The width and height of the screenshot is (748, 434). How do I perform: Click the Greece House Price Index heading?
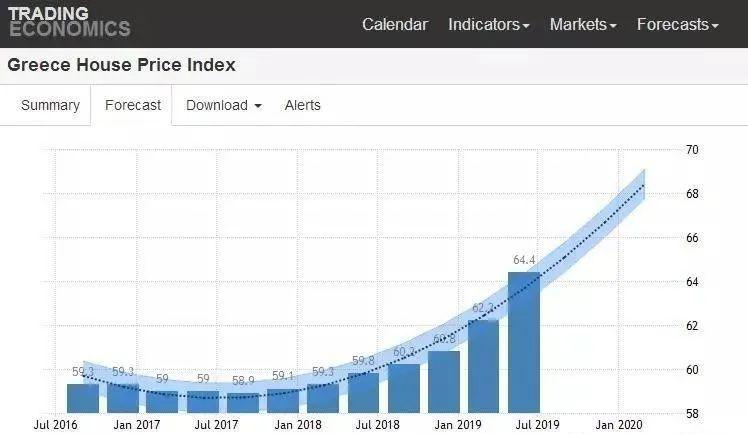pos(122,65)
